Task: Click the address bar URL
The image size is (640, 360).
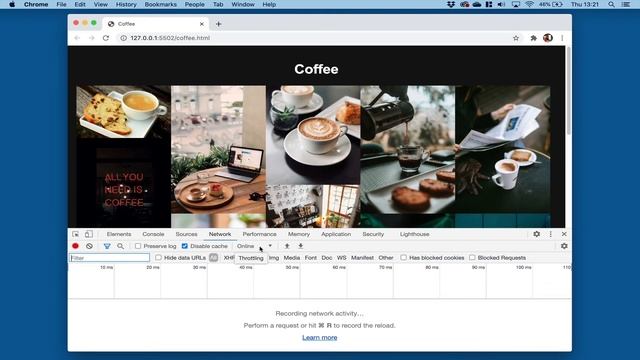Action: pos(170,38)
